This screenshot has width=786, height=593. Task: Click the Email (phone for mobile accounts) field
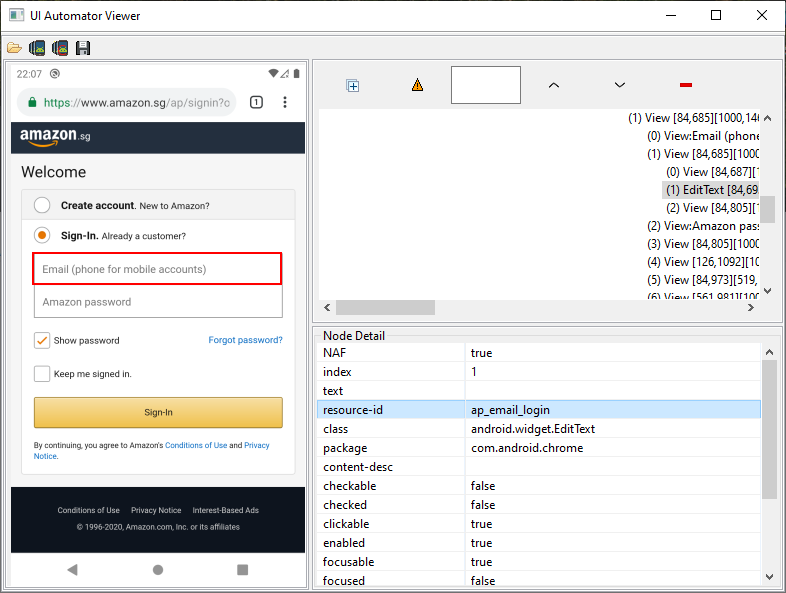click(157, 269)
